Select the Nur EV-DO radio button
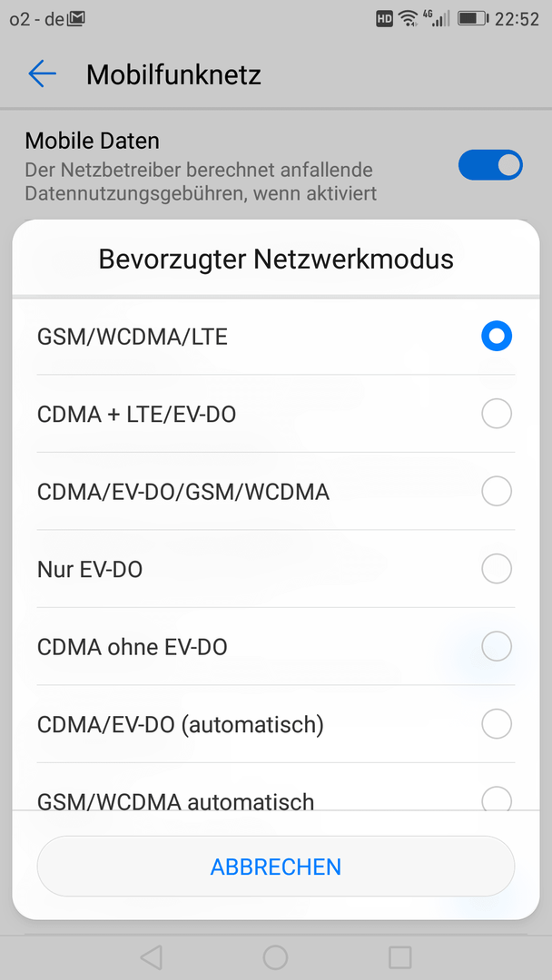 click(497, 569)
